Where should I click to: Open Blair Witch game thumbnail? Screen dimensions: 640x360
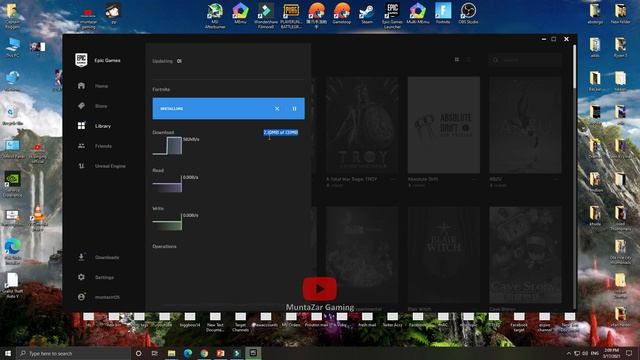[444, 255]
